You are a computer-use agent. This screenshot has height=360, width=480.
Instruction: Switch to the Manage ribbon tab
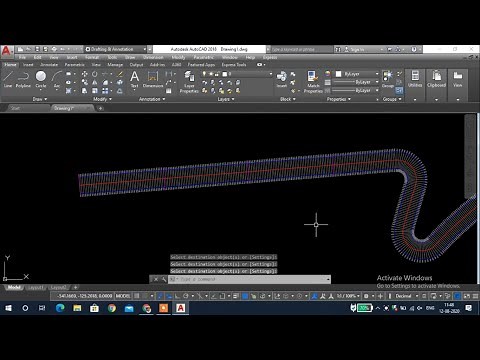(115, 65)
